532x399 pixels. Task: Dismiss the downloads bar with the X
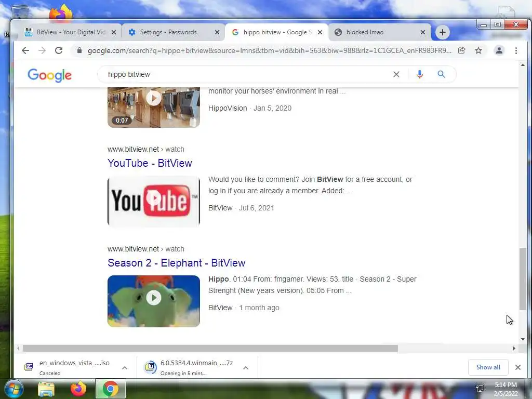[518, 367]
